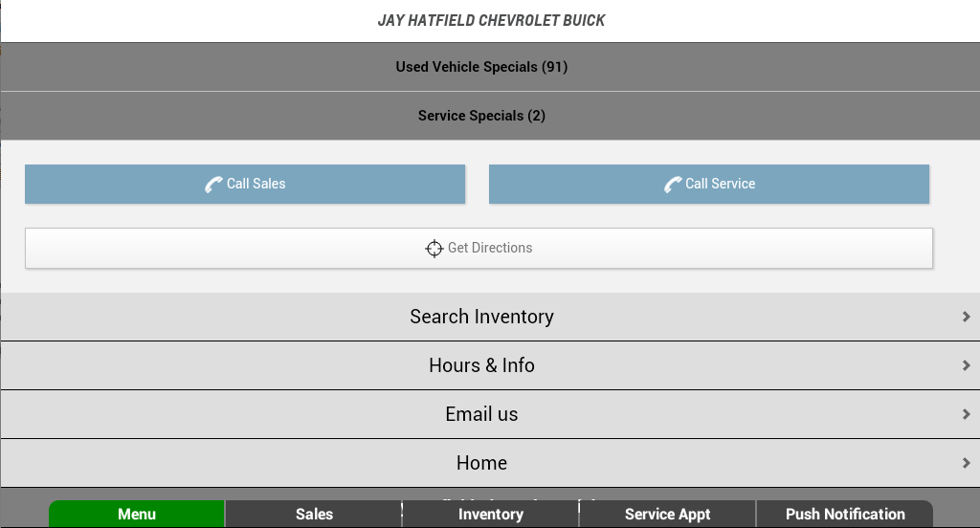Select the Hours & Info list item
Viewport: 980px width, 528px height.
[490, 365]
